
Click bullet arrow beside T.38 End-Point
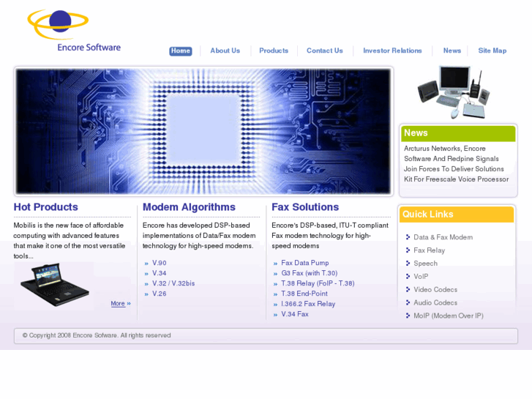tap(275, 294)
